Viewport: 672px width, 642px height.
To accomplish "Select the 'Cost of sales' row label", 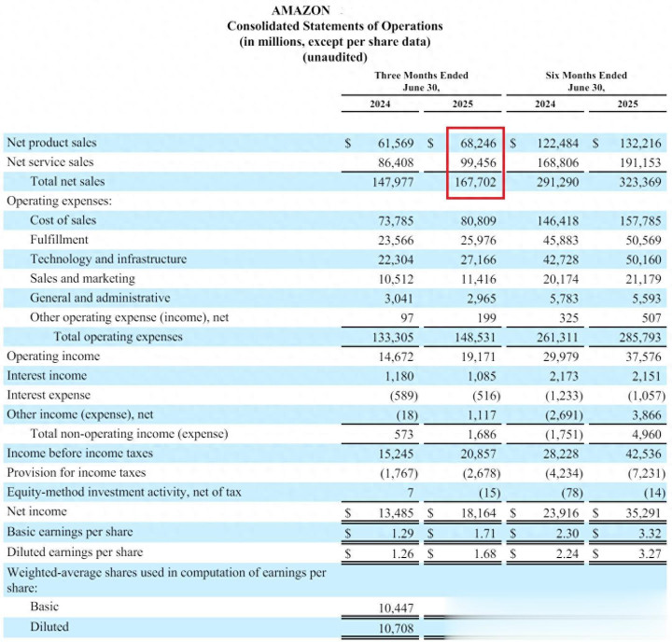I will [63, 220].
